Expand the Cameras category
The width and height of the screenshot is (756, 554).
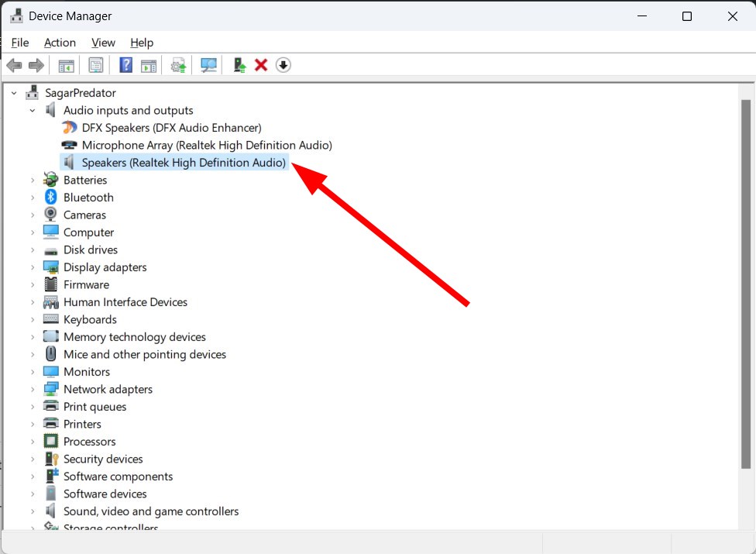pos(33,215)
